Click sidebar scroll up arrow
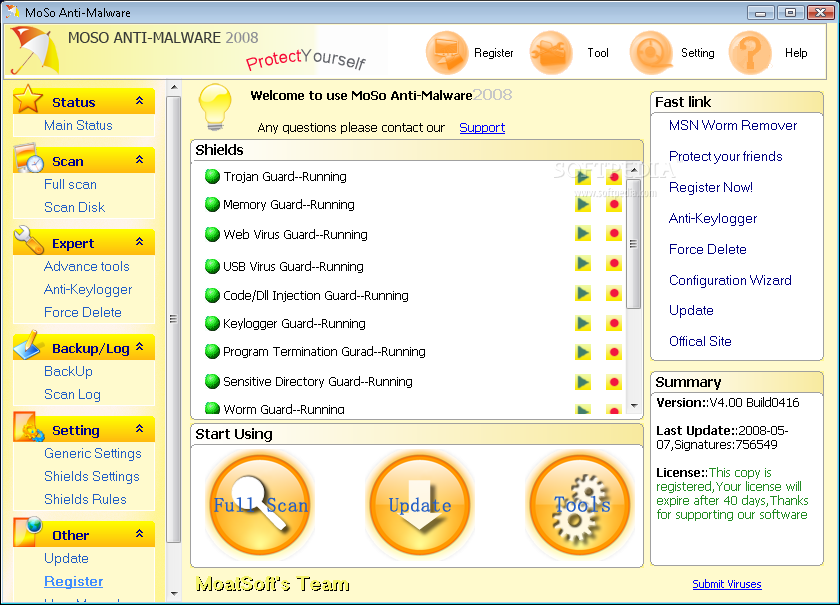Screen dimensions: 840x605 [174, 87]
